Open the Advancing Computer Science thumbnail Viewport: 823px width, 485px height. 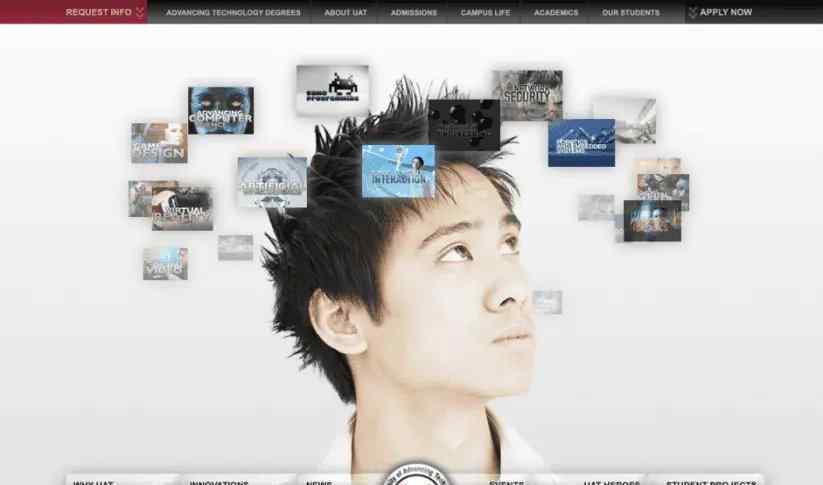click(221, 110)
